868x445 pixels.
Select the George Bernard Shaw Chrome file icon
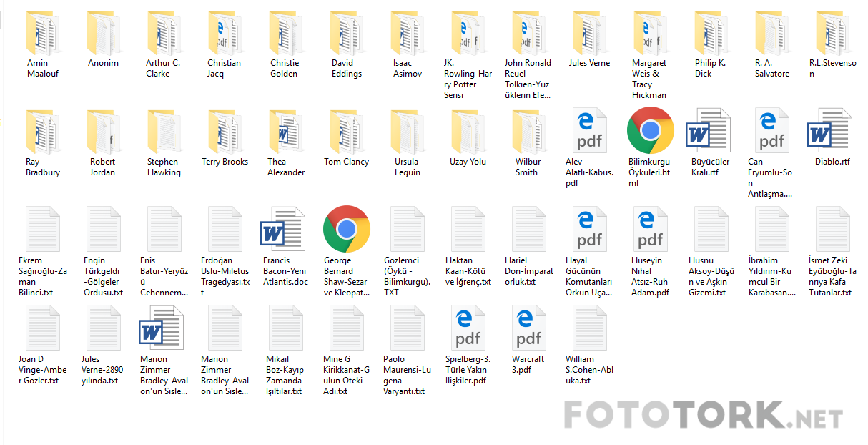point(347,229)
